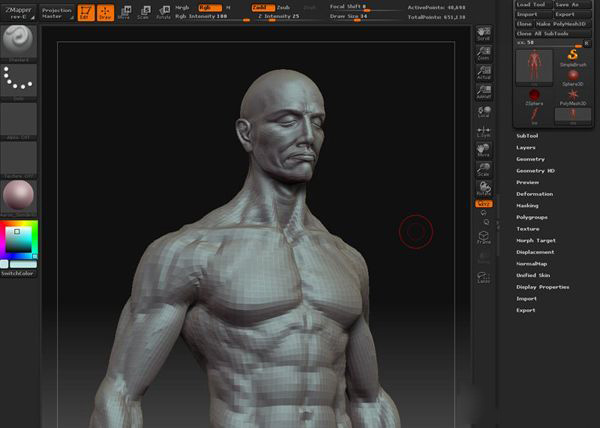Select the SimpleBrush tool icon
This screenshot has height=428, width=600.
pos(573,55)
